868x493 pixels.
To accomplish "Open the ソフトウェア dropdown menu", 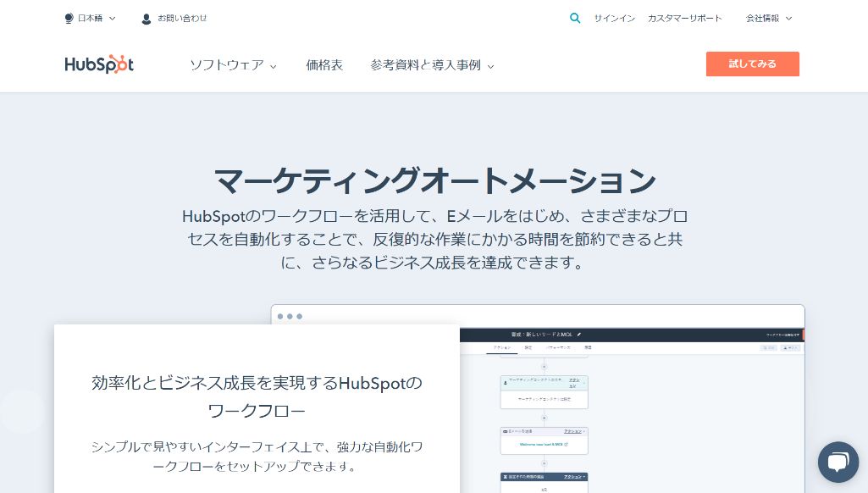I will tap(229, 64).
